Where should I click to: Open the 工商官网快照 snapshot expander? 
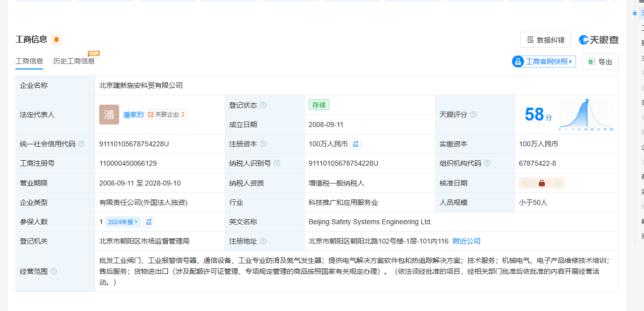[544, 62]
